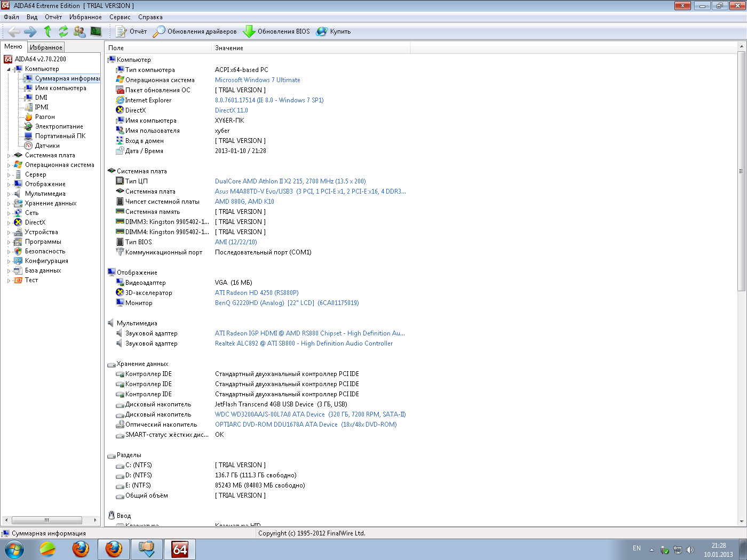Click the Устройства icon in the tree
Viewport: 747px width, 560px height.
tap(18, 232)
